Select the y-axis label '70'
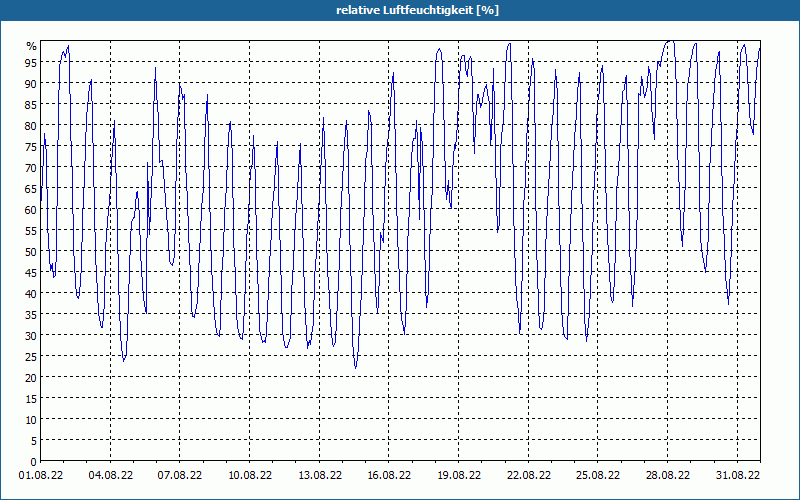The height and width of the screenshot is (500, 800). pos(31,168)
